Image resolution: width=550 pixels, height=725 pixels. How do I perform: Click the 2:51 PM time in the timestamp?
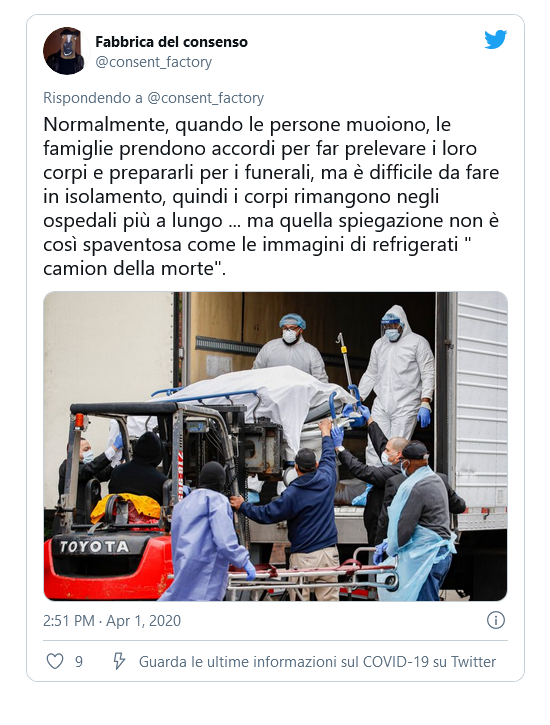pos(69,621)
